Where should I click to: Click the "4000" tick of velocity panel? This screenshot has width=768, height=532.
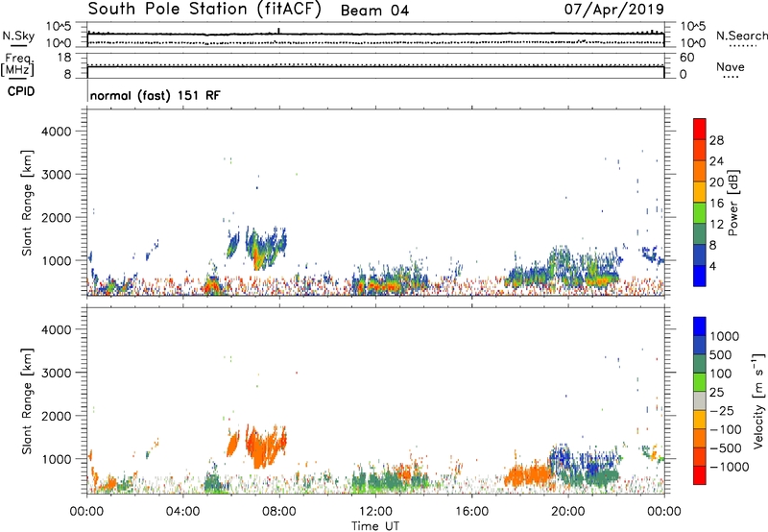[56, 329]
